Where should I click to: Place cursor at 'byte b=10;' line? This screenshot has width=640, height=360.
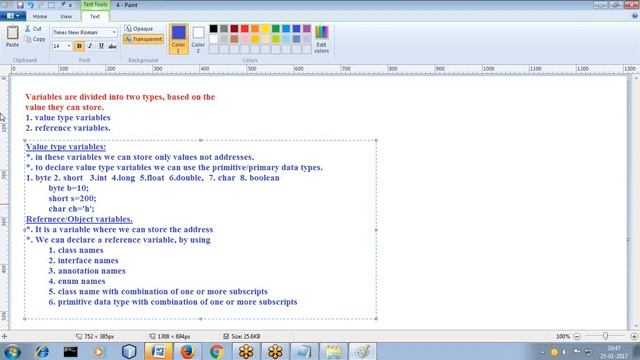69,188
